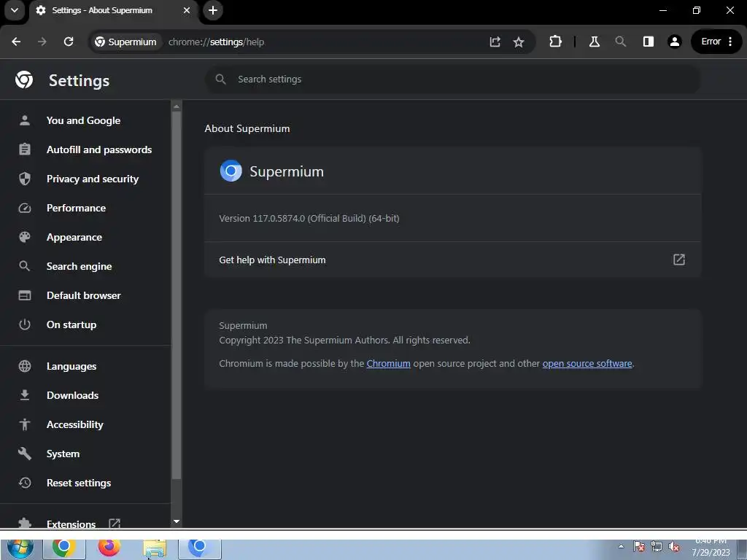
Task: Click the address bar URL chrome://settings/help
Action: point(216,42)
